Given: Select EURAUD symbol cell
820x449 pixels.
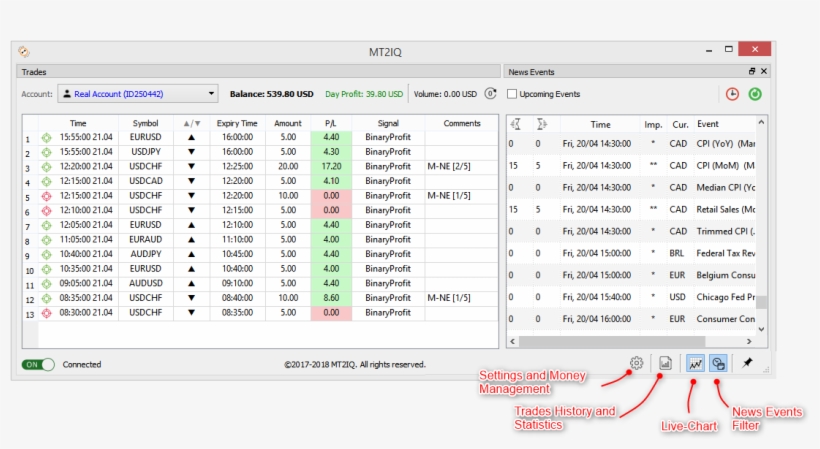Looking at the screenshot, I should [145, 239].
